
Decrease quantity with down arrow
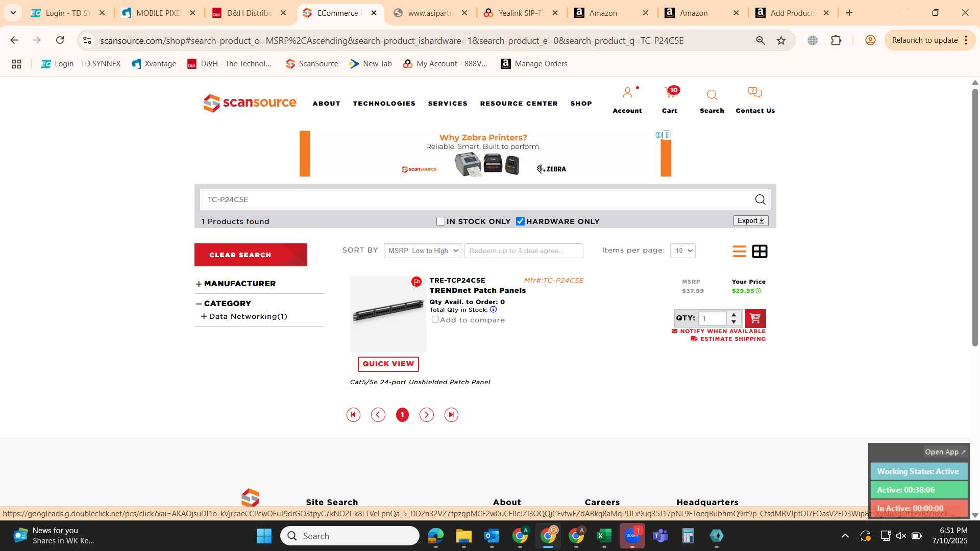734,321
